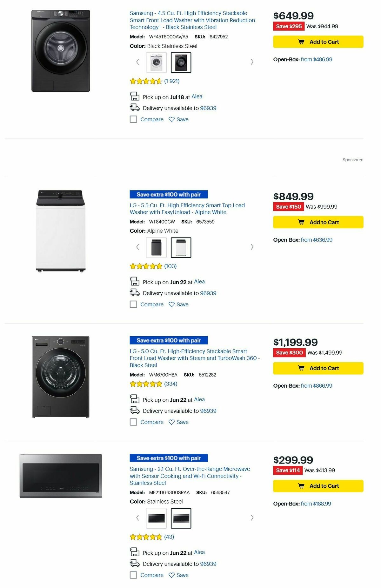Viewport: 381px width, 588px height.
Task: Enable Compare for the LG top load washer
Action: [133, 304]
